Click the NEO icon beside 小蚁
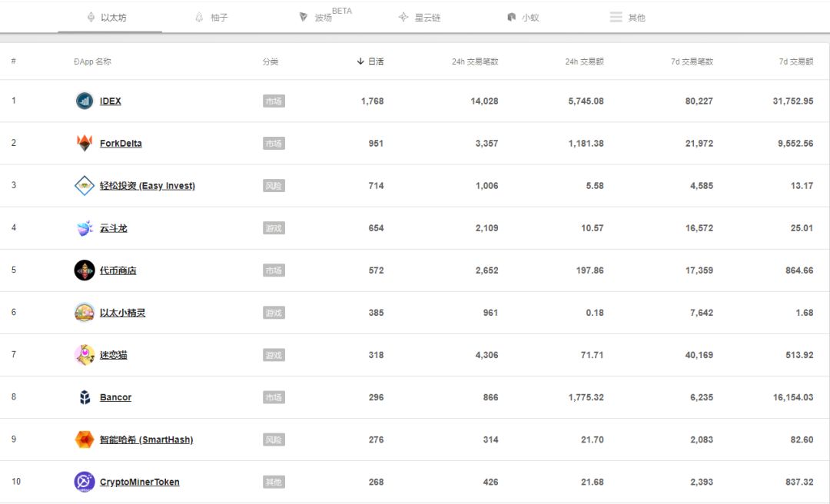Screen dimensions: 830x504 coord(511,17)
